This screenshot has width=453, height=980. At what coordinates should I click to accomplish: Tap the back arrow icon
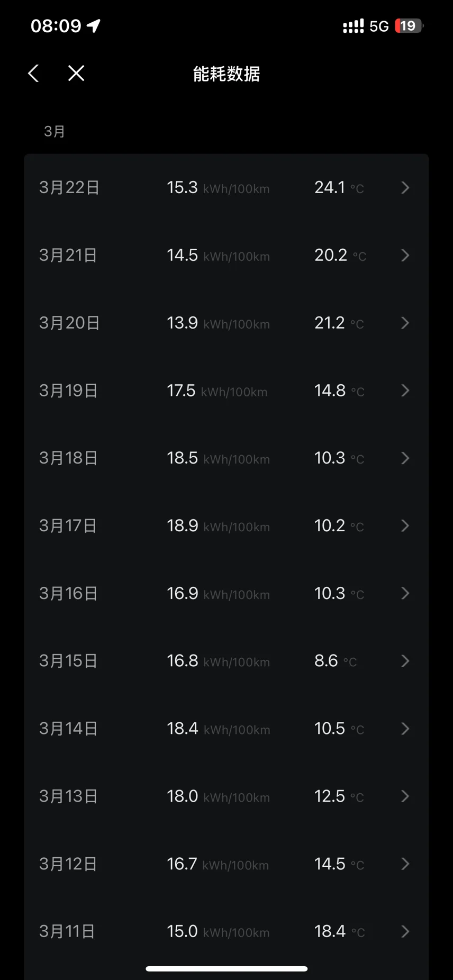click(x=33, y=74)
